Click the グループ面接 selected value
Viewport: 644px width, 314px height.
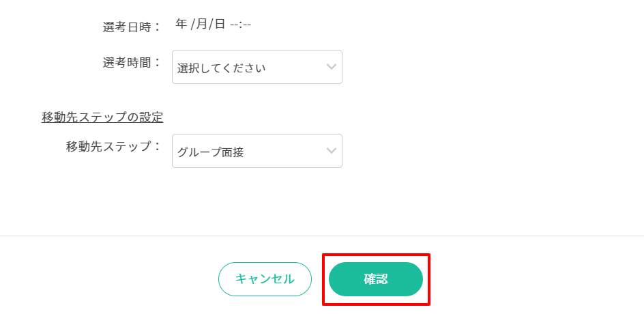[210, 152]
